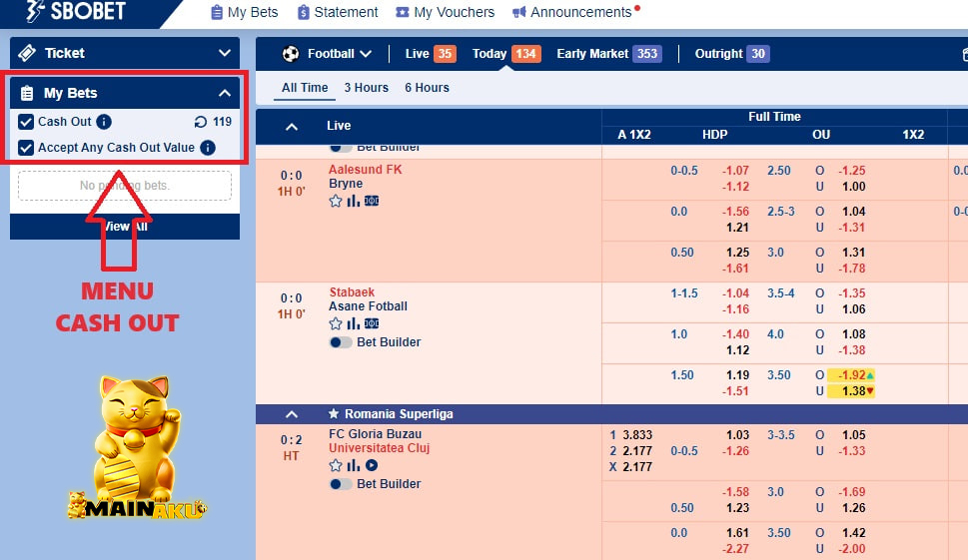The image size is (968, 560).
Task: Switch to Today 134 tab
Action: [x=506, y=54]
